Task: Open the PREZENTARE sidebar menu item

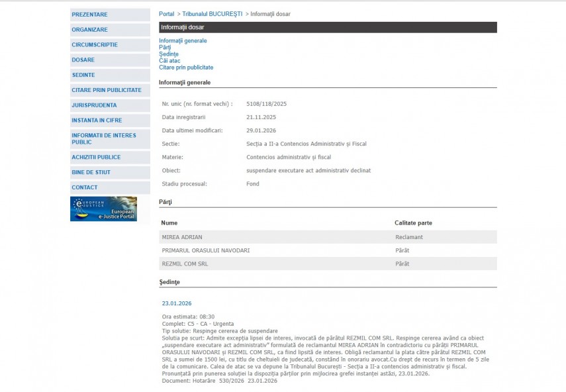Action: (90, 15)
